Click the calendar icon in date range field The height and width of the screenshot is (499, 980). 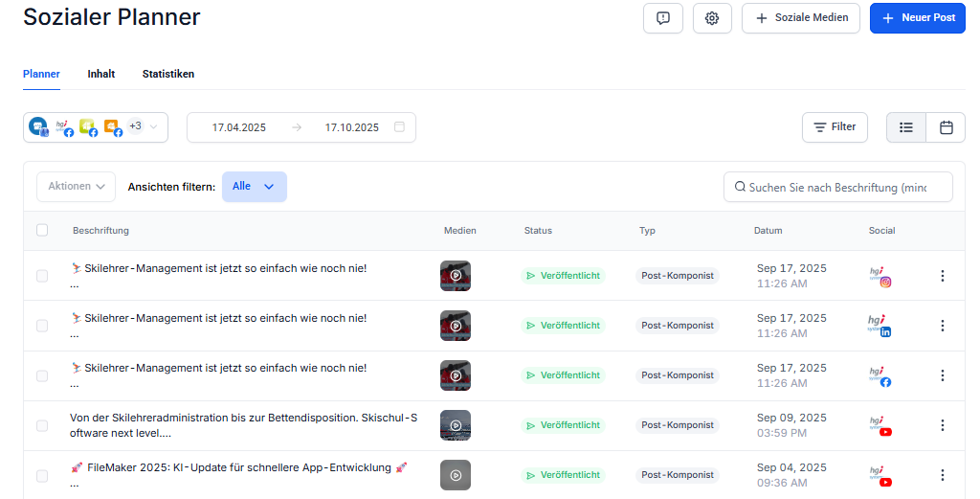pos(399,127)
